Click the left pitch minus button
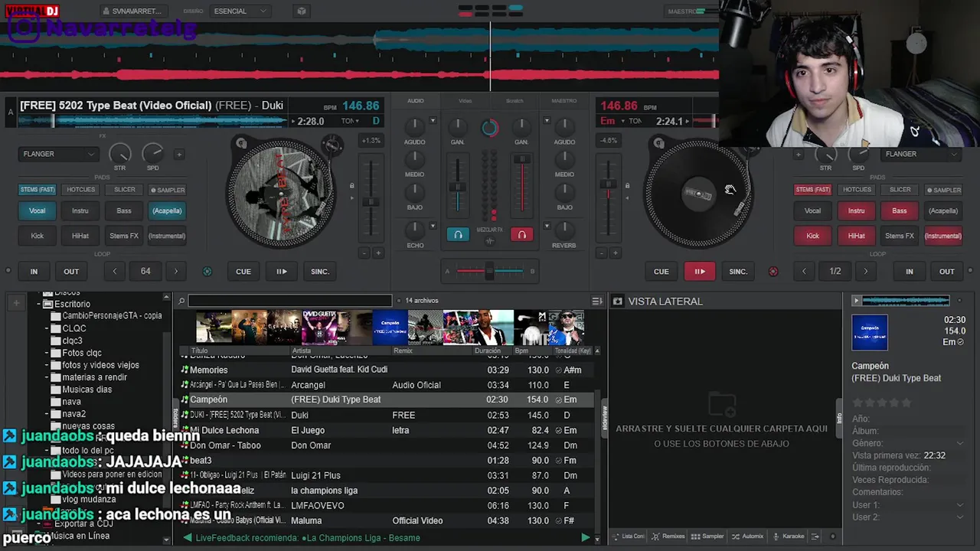 pos(364,253)
